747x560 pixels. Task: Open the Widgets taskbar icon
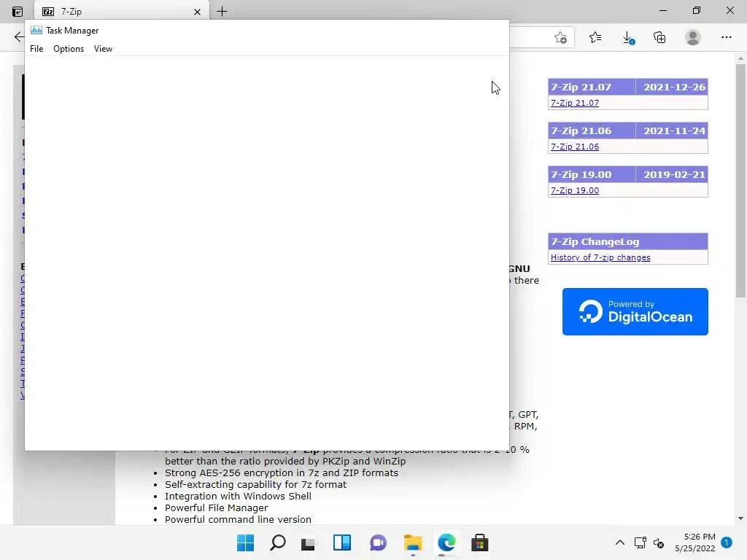tap(342, 542)
